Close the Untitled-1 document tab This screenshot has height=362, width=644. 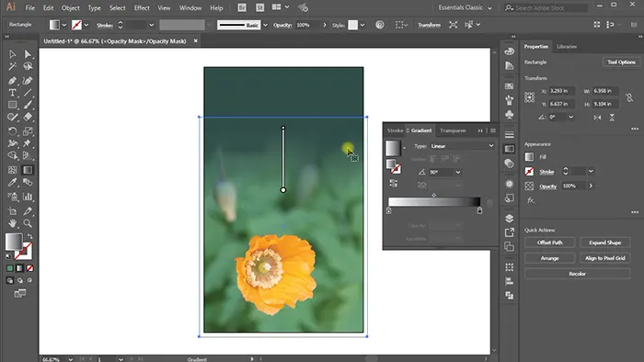click(195, 41)
